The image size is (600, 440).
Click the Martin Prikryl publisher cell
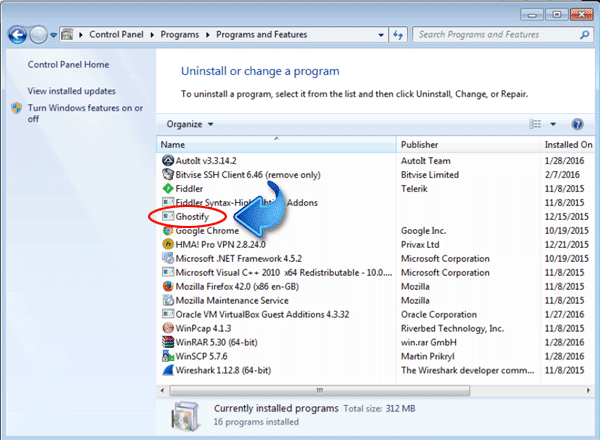coord(427,356)
